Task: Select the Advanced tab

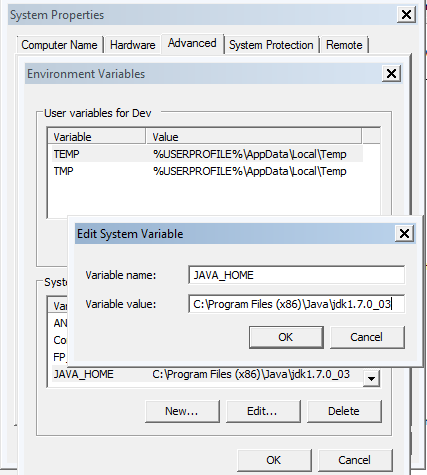Action: coord(192,43)
